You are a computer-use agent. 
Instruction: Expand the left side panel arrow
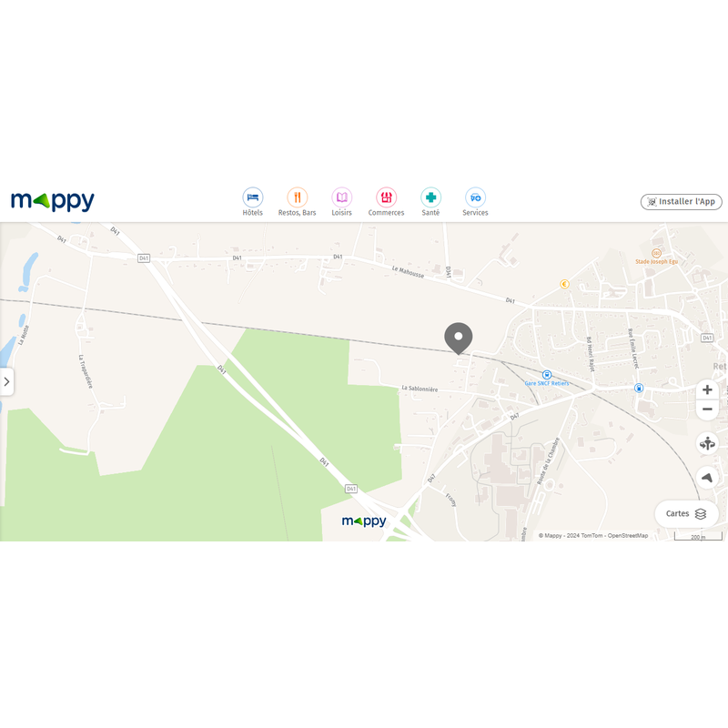tap(6, 381)
